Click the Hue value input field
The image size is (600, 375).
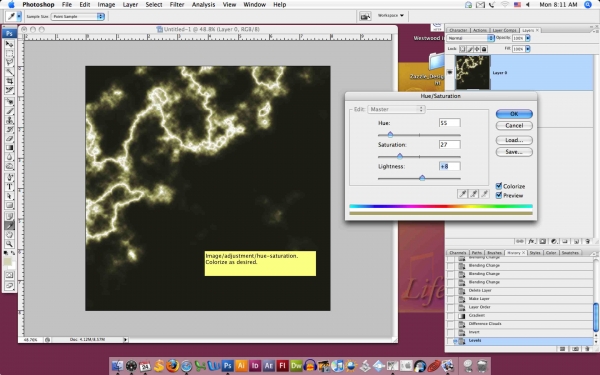tap(449, 123)
